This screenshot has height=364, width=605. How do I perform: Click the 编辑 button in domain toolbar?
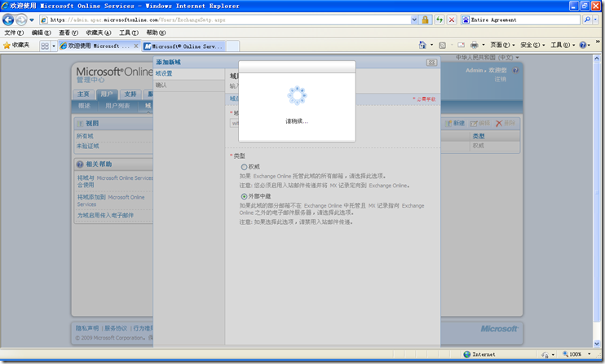pyautogui.click(x=479, y=123)
